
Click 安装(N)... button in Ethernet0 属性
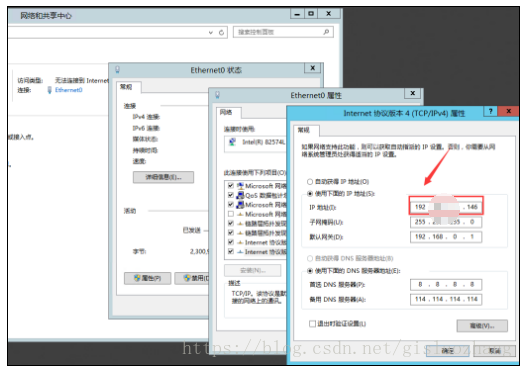coord(253,270)
